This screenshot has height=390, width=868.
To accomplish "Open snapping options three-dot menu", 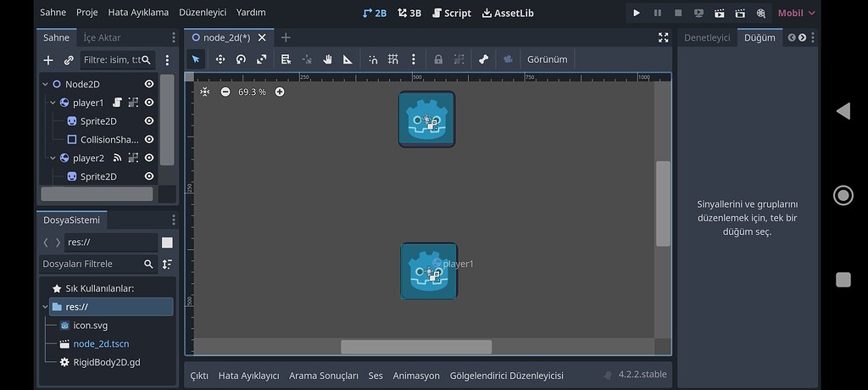I will (x=413, y=59).
